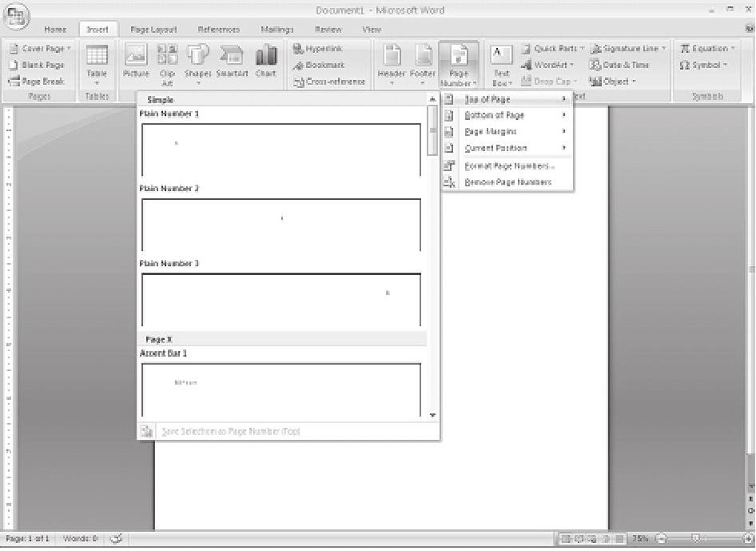This screenshot has width=756, height=551.
Task: Insert a Picture from the ribbon
Action: pos(136,62)
